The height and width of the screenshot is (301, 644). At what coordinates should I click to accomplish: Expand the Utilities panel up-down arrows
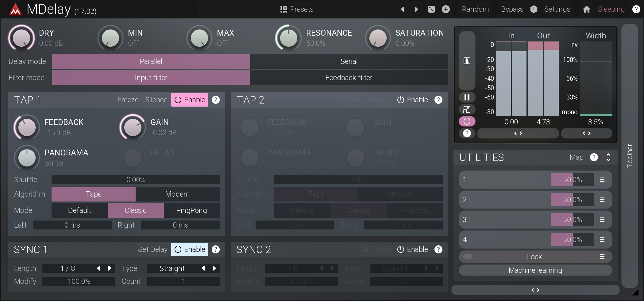pos(608,157)
